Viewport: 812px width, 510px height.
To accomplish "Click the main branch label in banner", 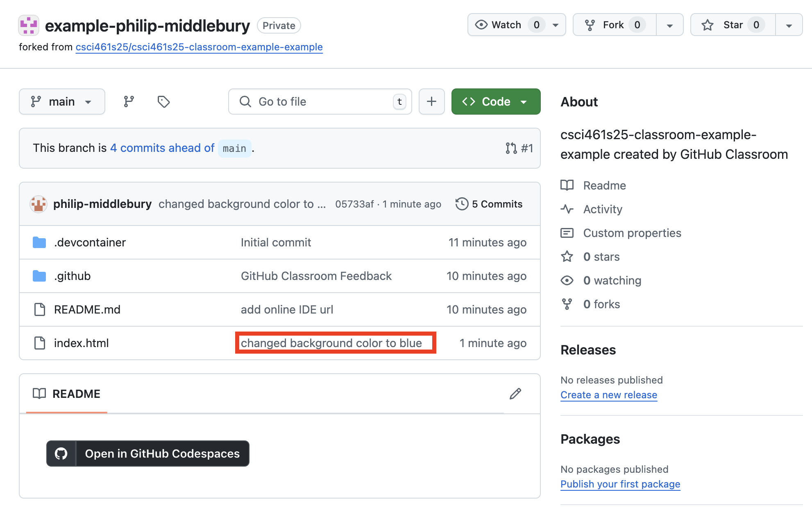I will tap(234, 148).
